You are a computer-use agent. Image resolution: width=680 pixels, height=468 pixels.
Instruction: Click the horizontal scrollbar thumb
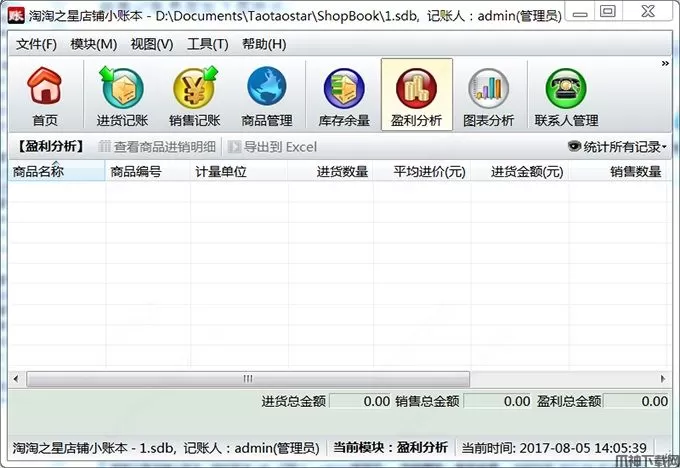click(x=248, y=379)
